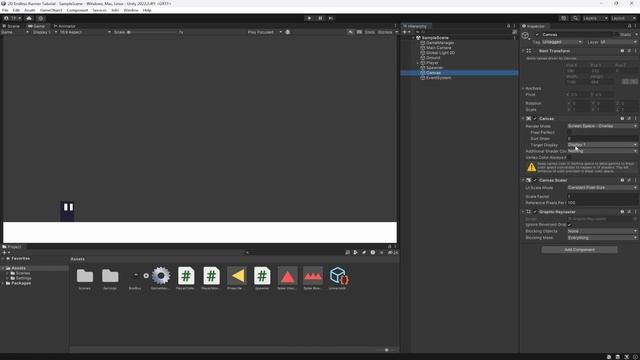Open the Layers dropdown in top toolbar

[595, 18]
